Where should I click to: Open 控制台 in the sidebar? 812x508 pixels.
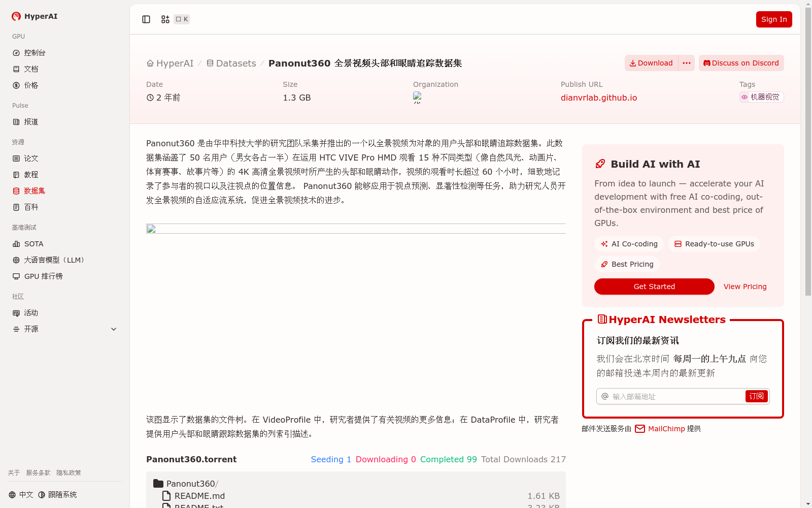65,53
